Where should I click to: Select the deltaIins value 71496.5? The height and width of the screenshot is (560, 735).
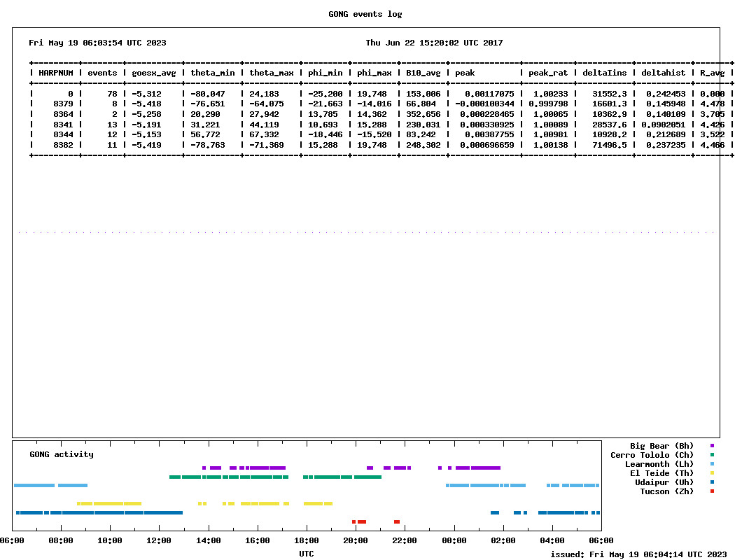610,145
